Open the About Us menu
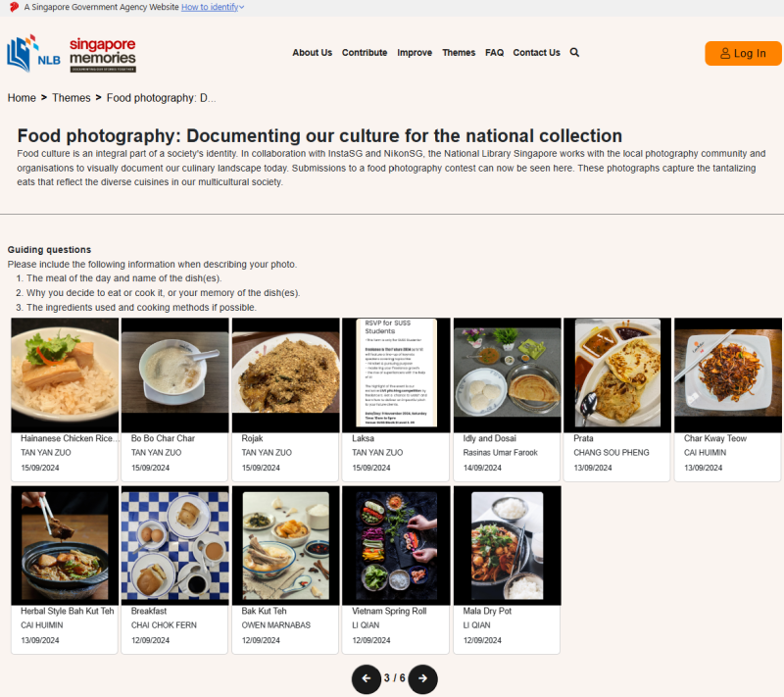Viewport: 784px width, 697px height. [312, 53]
